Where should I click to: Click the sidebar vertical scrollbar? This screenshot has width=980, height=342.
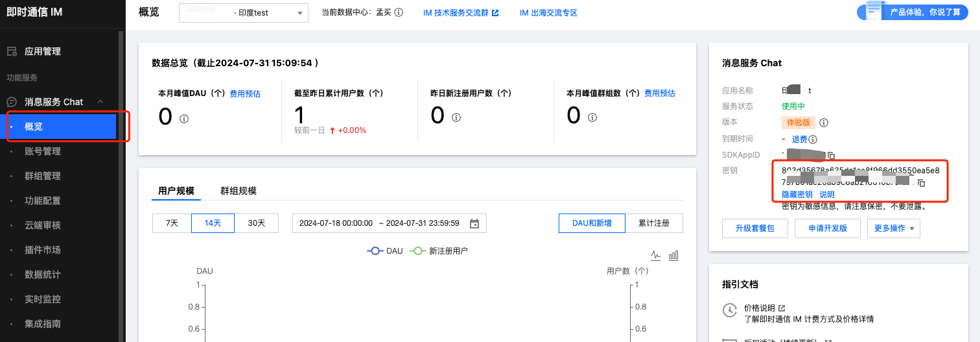[x=121, y=185]
